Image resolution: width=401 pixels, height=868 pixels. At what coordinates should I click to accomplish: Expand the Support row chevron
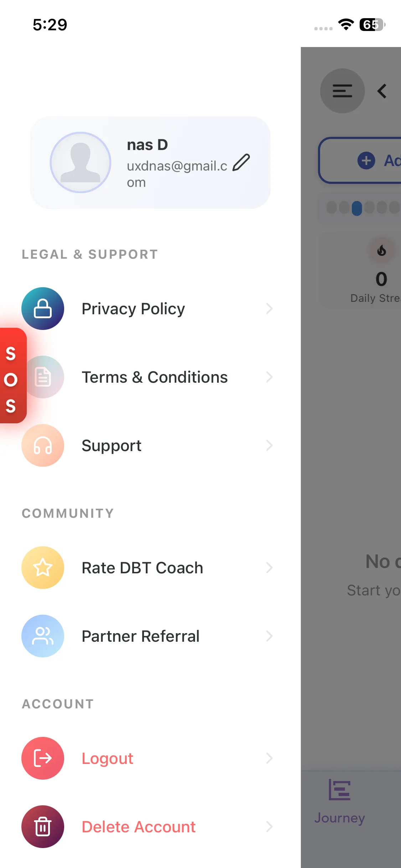click(269, 445)
